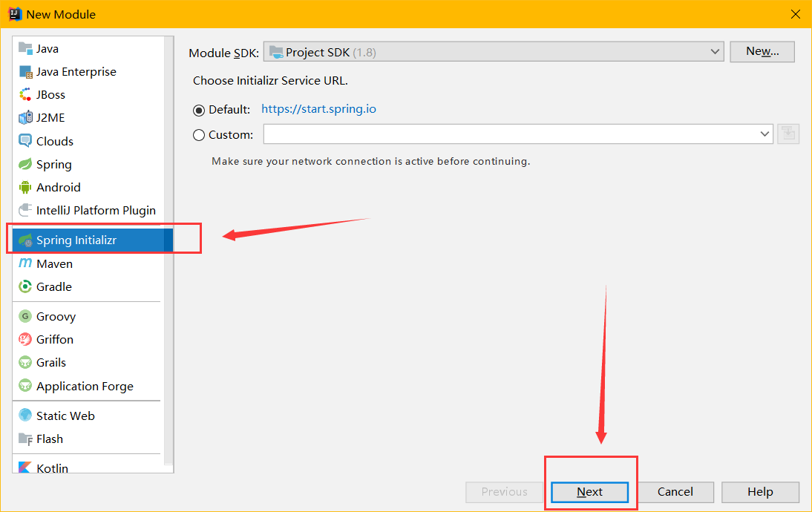Close the New Module dialog
The height and width of the screenshot is (512, 812).
coord(796,14)
